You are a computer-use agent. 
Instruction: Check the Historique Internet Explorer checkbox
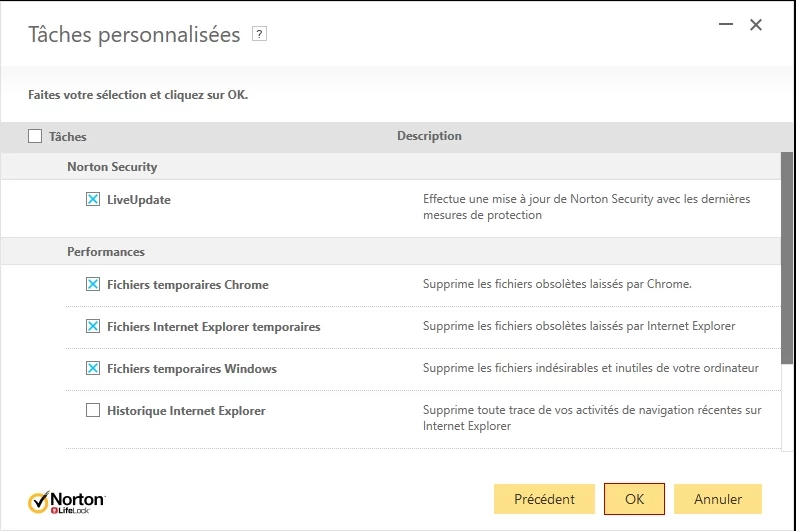[x=93, y=410]
